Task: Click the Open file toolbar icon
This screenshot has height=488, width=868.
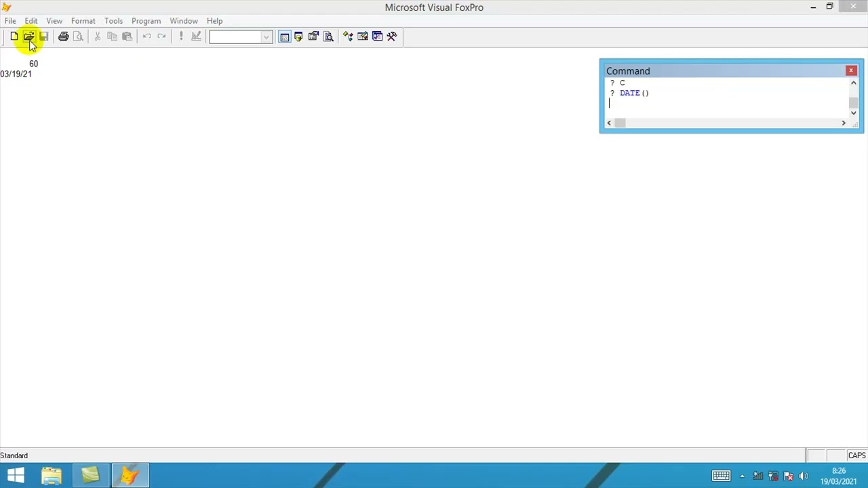Action: (29, 37)
